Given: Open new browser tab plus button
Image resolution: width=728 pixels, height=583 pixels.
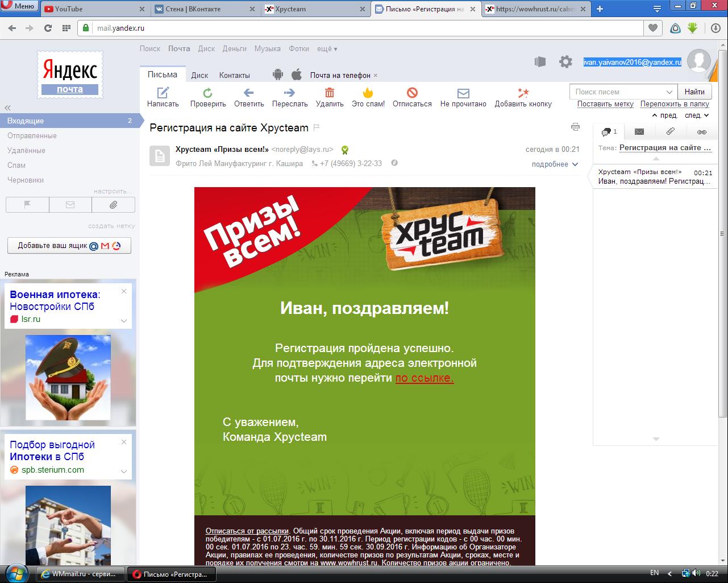Looking at the screenshot, I should click(x=600, y=9).
